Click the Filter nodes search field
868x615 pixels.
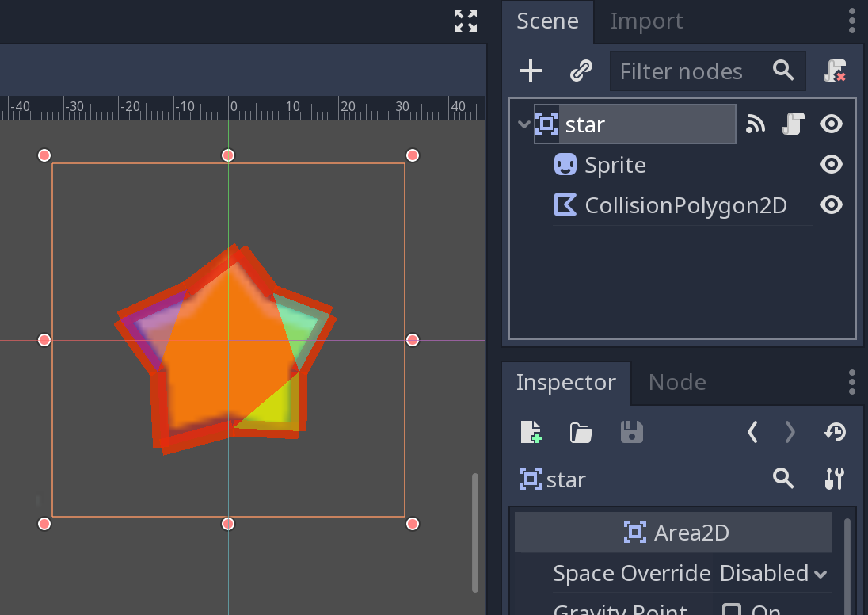click(x=707, y=71)
